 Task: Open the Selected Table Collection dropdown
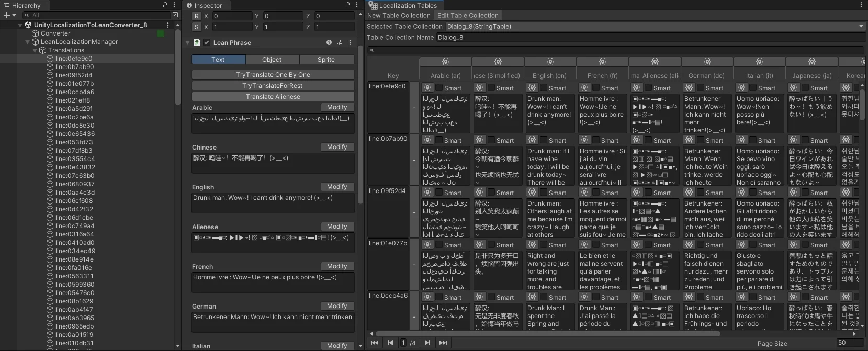click(655, 26)
